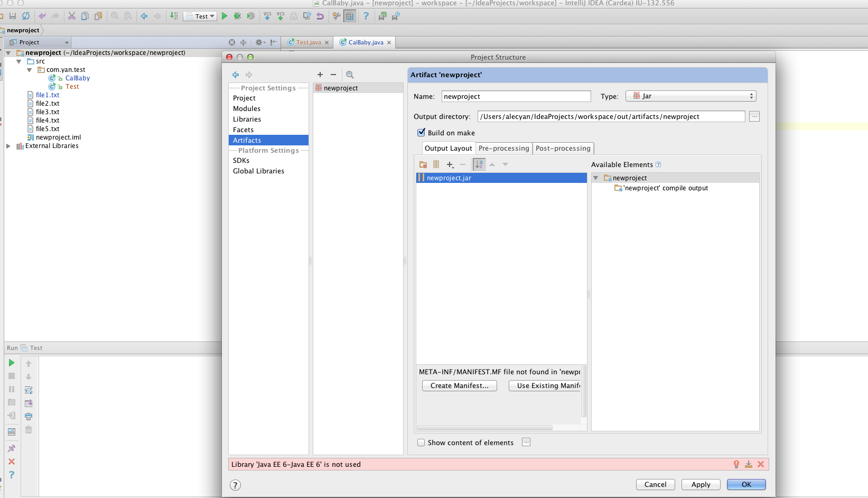This screenshot has width=868, height=498.
Task: Add a new artifact with plus icon
Action: click(320, 75)
